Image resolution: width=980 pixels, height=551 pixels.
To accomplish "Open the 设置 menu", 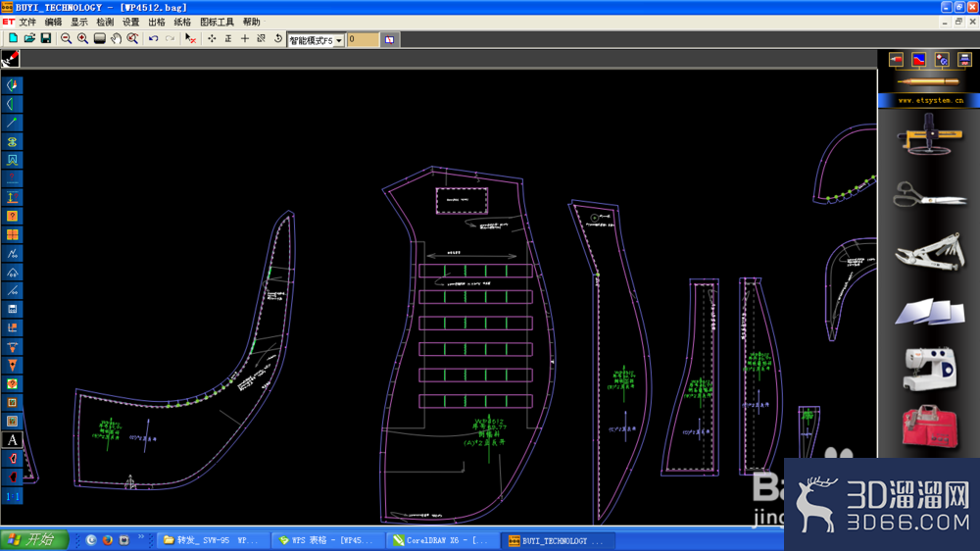I will (130, 22).
